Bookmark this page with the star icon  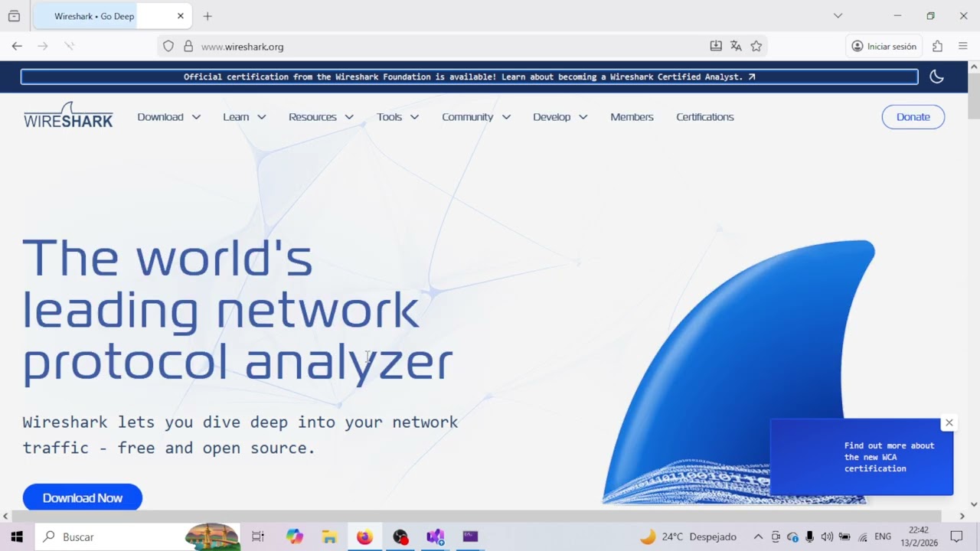(756, 46)
